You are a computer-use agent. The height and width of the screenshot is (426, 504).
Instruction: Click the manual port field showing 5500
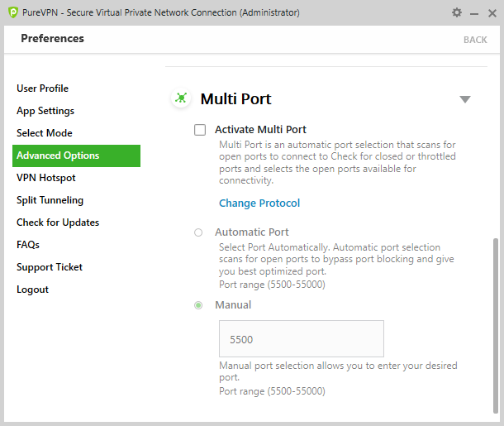coord(302,338)
